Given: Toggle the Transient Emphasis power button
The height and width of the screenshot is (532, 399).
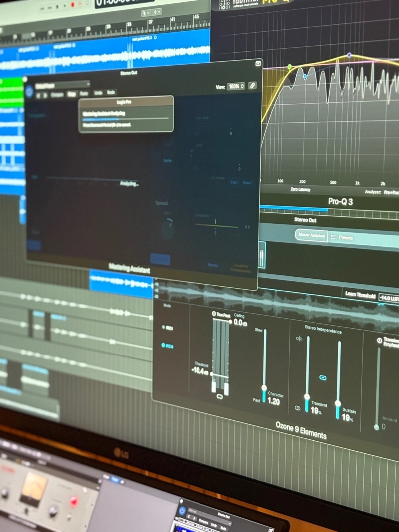Looking at the screenshot, I should [380, 341].
